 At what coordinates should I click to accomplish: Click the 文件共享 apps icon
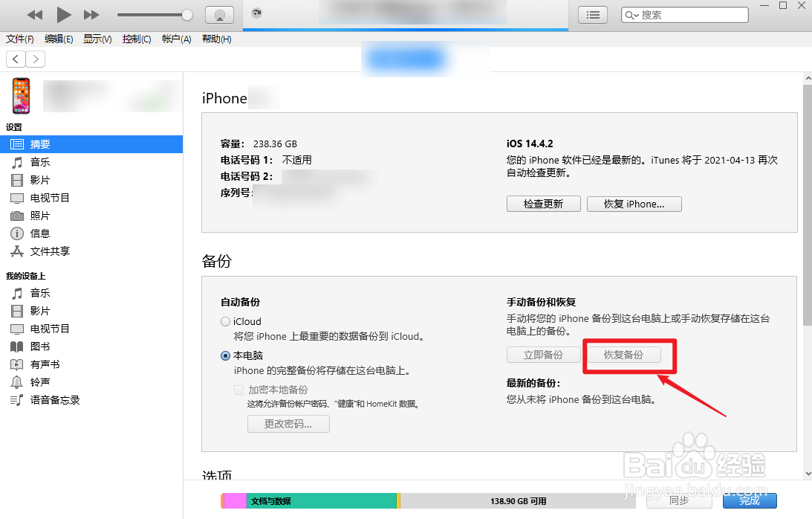(x=17, y=251)
